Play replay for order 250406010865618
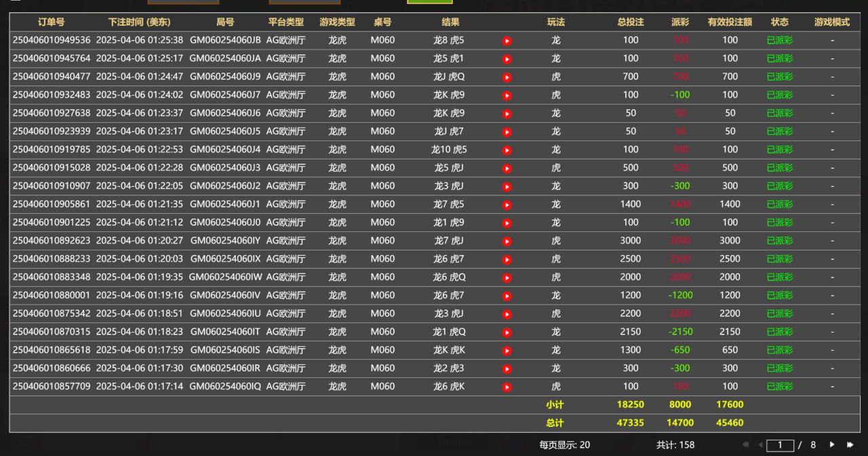 pyautogui.click(x=507, y=351)
